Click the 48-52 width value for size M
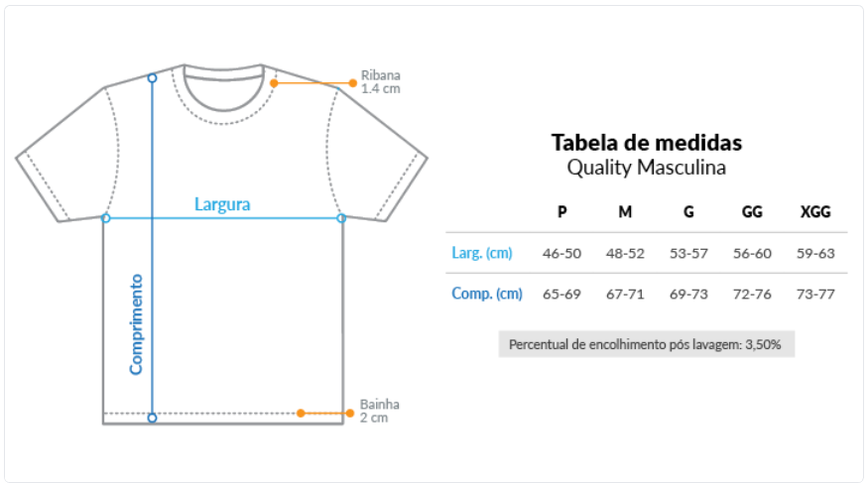The image size is (868, 485). 625,254
